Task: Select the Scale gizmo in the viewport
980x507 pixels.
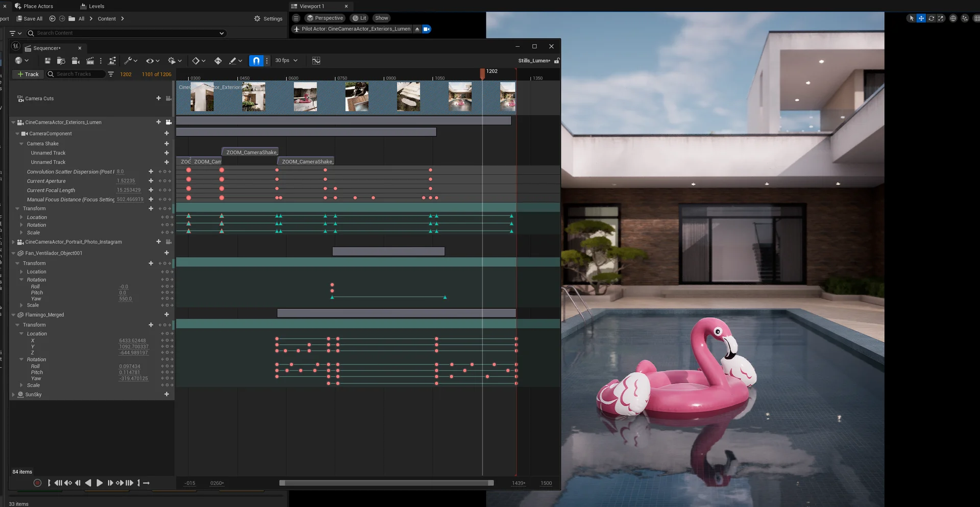Action: [941, 18]
